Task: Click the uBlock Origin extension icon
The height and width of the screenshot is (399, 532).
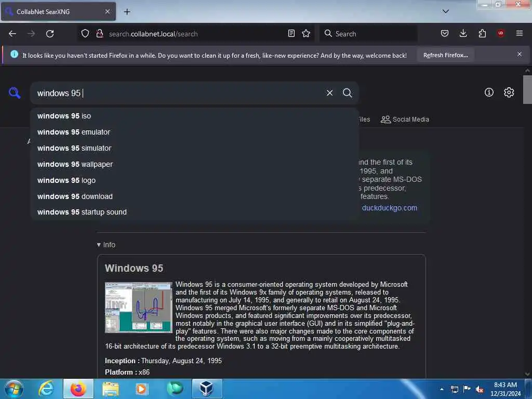Action: [x=501, y=33]
